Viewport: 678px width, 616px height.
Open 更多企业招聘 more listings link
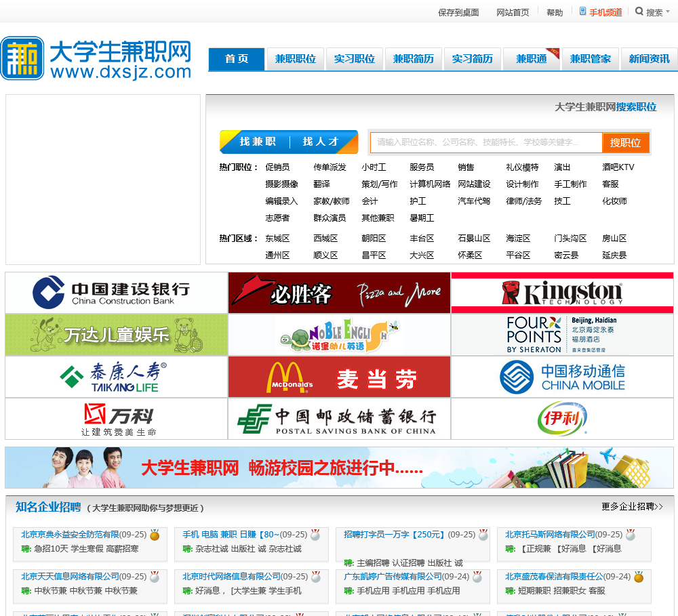[x=632, y=507]
